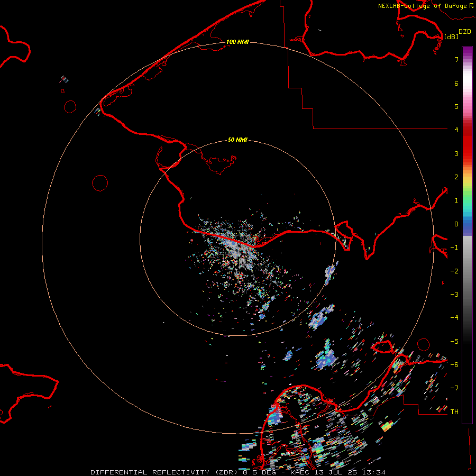
Task: Click the color scale value -7
Action: click(x=454, y=388)
